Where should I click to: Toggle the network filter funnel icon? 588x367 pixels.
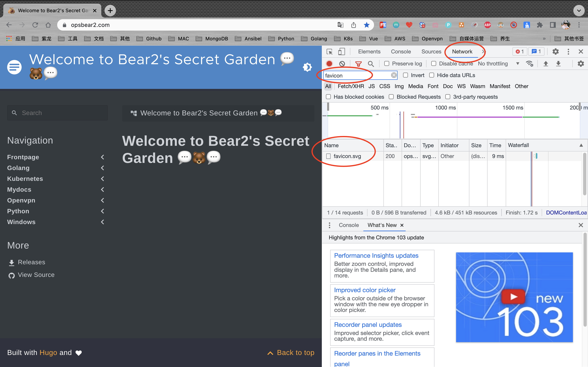pyautogui.click(x=358, y=64)
